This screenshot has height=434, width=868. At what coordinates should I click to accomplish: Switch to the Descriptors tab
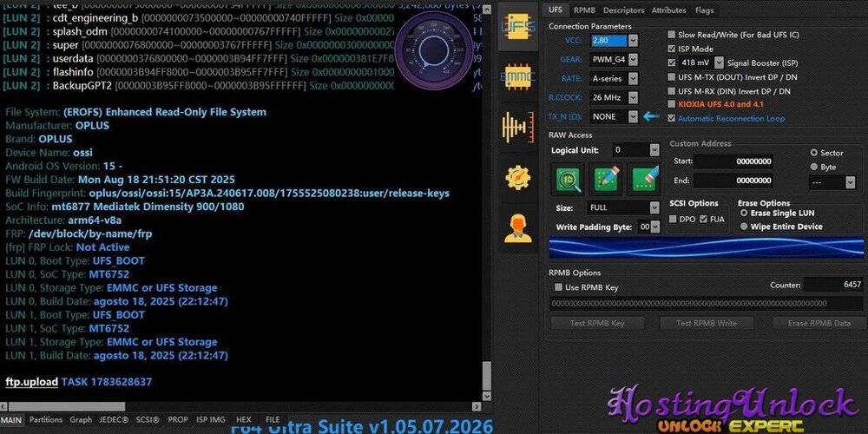624,10
